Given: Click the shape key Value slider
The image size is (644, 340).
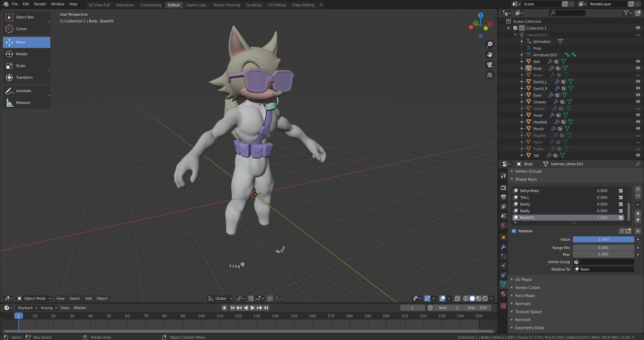Looking at the screenshot, I should point(603,239).
